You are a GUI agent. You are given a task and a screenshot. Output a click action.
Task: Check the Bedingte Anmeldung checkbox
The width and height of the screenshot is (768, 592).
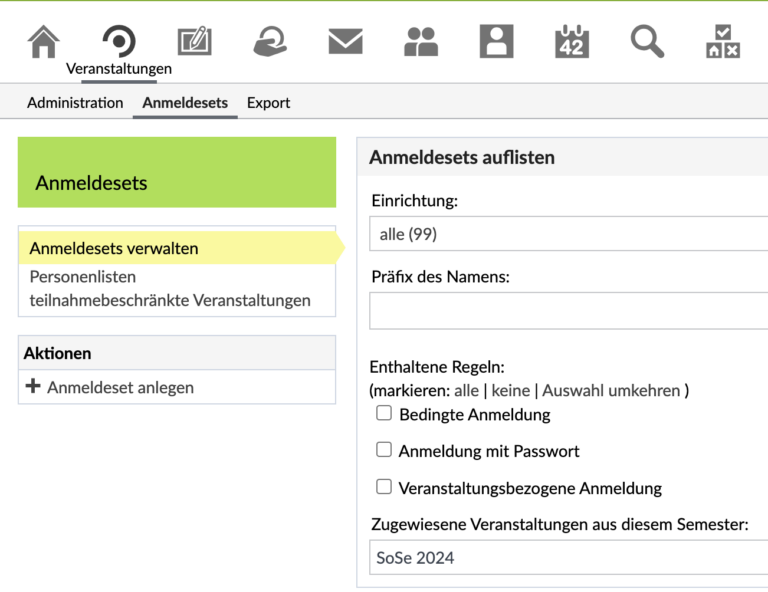click(x=384, y=413)
